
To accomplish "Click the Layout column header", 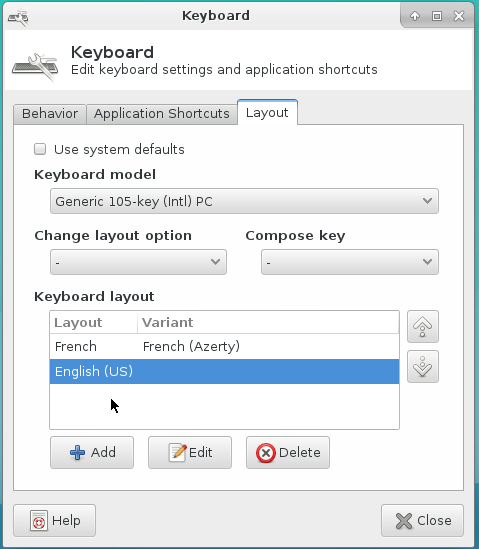I will [93, 322].
